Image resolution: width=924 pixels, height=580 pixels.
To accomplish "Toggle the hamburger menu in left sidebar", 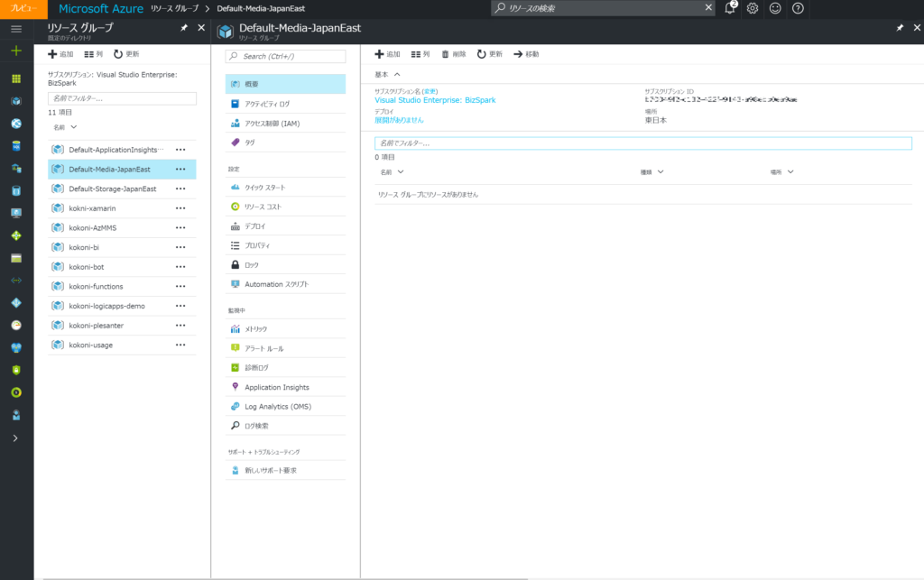I will [16, 29].
